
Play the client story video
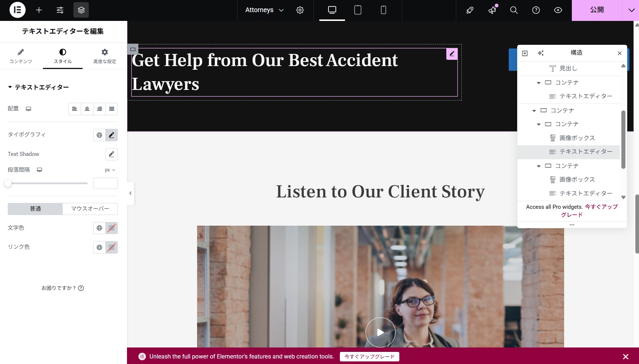380,332
